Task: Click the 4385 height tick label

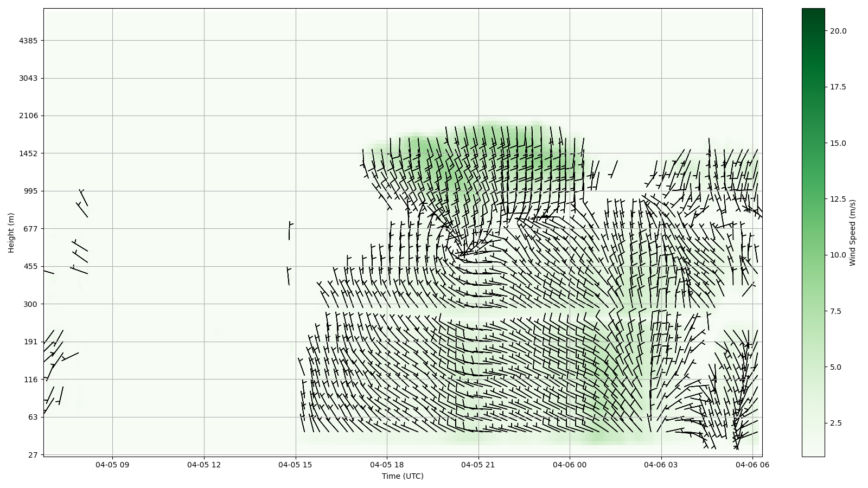Action: pos(28,41)
